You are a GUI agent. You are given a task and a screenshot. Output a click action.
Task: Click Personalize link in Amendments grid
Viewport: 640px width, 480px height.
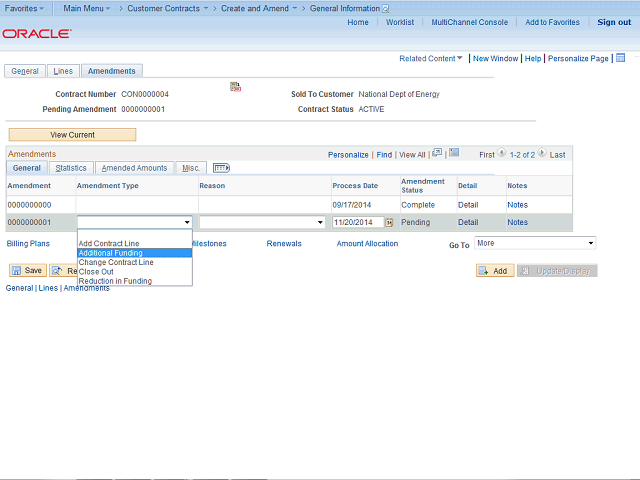tap(348, 155)
